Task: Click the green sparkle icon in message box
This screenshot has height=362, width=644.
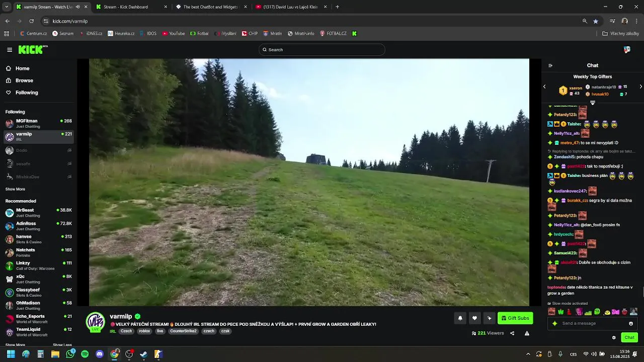Action: 555,323
